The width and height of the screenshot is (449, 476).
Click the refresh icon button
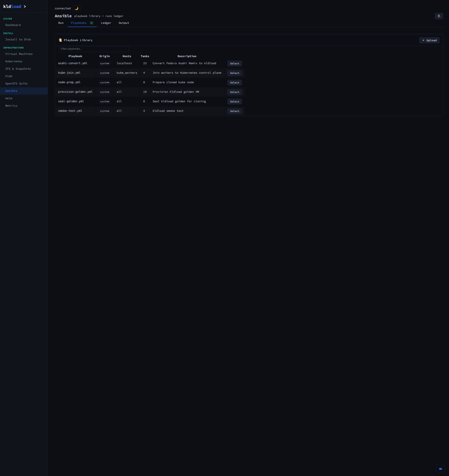[439, 16]
